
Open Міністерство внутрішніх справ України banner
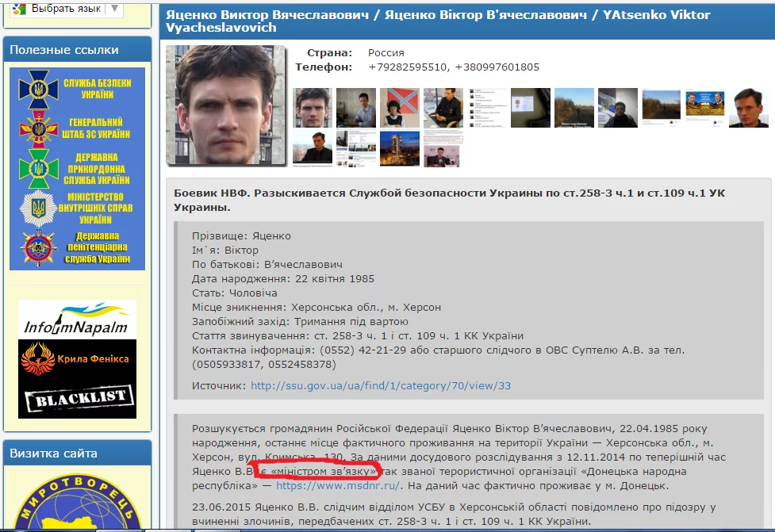77,208
